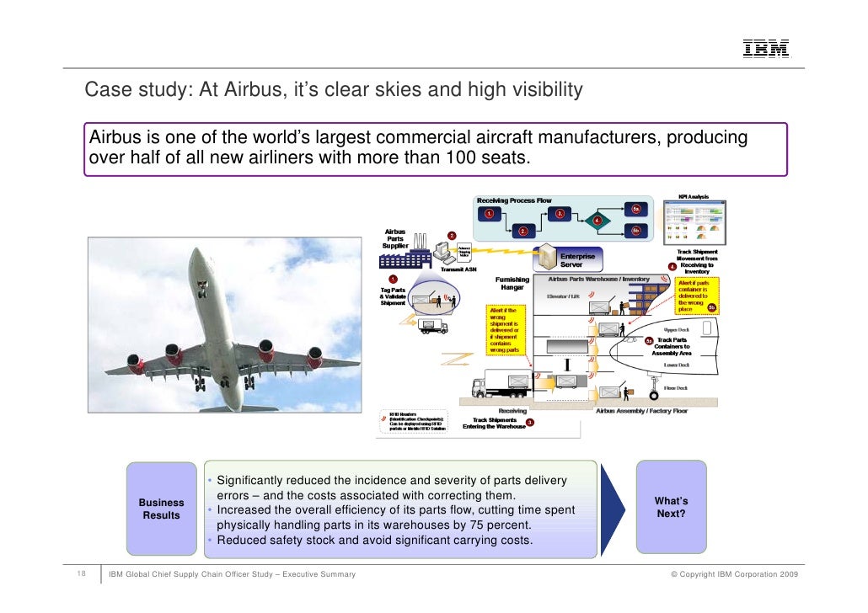Click the Airbus Parts Supplier factory icon

[x=405, y=252]
